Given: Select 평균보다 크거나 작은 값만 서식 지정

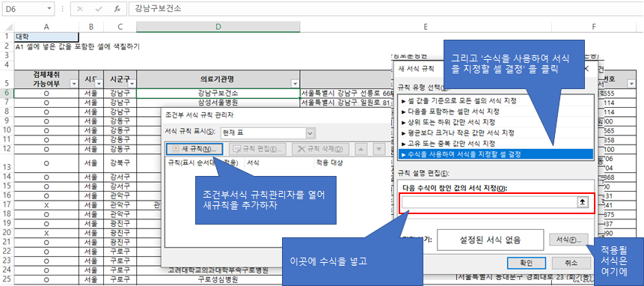Looking at the screenshot, I should (496, 133).
